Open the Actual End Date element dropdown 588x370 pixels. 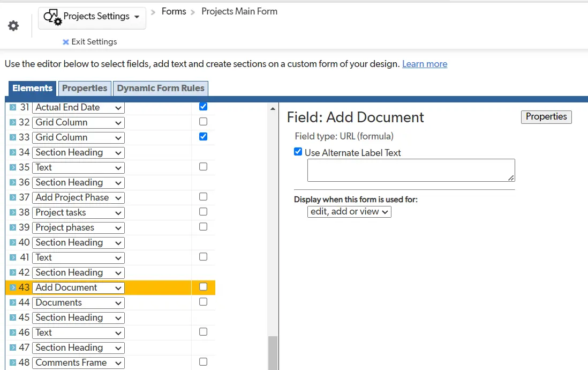[78, 107]
